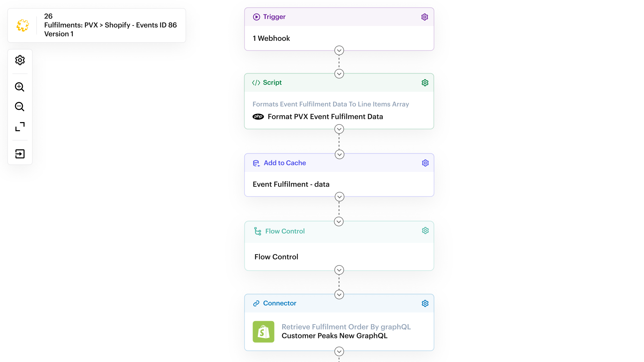Click the yellow puzzle piece logo
Screen dimensions: 644x362
tap(23, 25)
